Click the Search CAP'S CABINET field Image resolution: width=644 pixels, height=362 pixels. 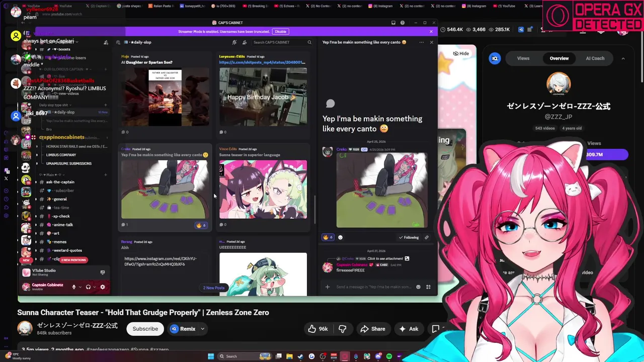tap(282, 42)
